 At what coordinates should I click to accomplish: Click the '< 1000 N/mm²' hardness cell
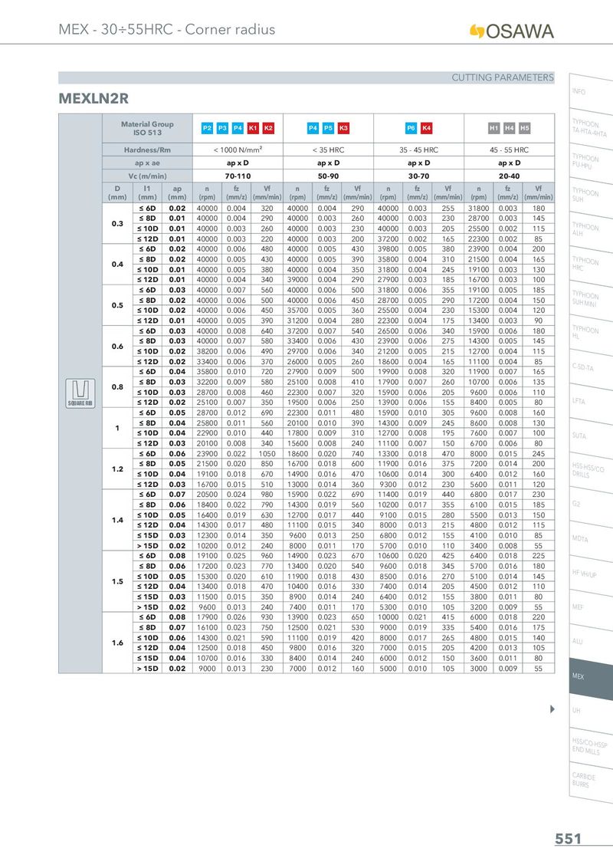[238, 150]
